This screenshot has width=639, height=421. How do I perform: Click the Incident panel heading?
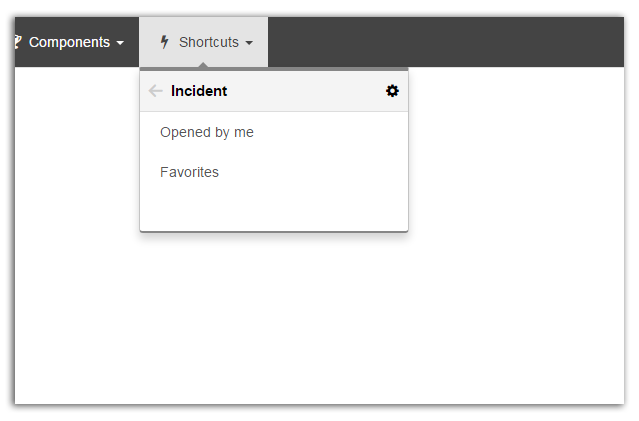(199, 91)
